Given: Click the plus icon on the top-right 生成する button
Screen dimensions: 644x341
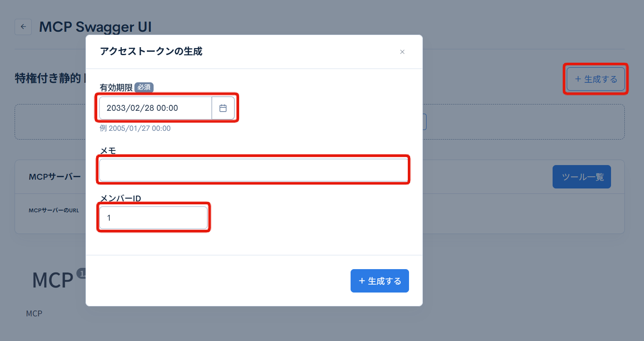Looking at the screenshot, I should [x=578, y=79].
